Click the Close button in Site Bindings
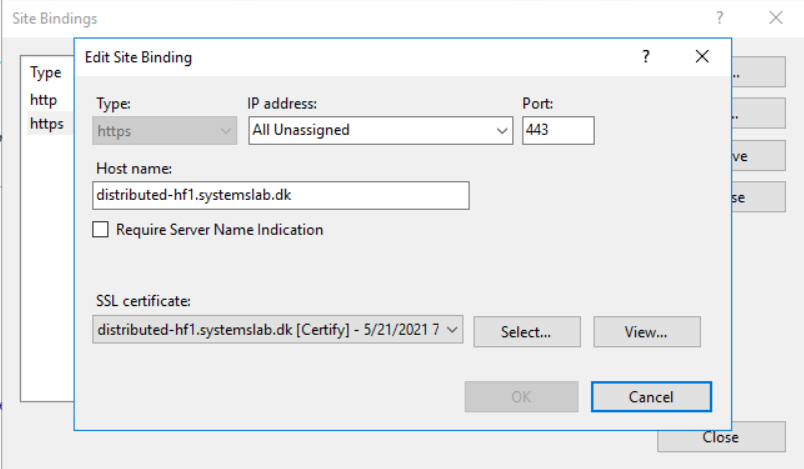Image resolution: width=804 pixels, height=469 pixels. tap(720, 437)
